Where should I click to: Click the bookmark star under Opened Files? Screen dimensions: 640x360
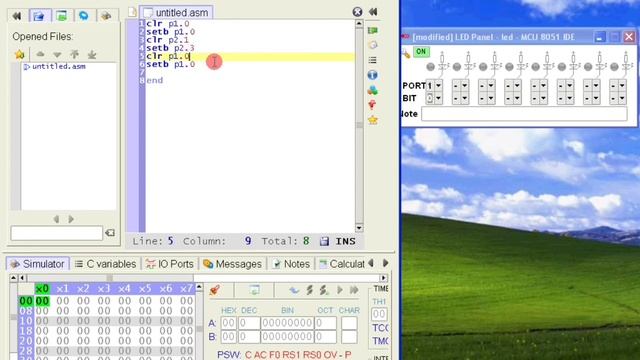[x=20, y=54]
